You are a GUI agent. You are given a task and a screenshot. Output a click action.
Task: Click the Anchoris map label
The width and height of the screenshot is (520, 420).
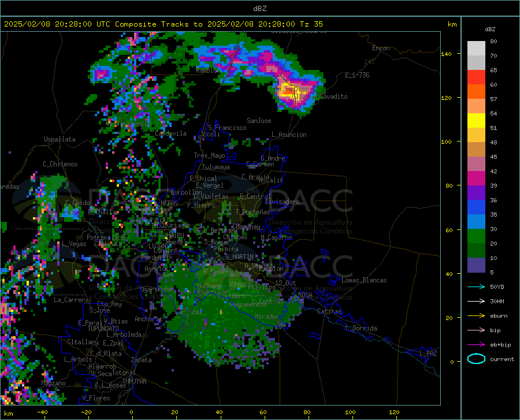[x=148, y=319]
